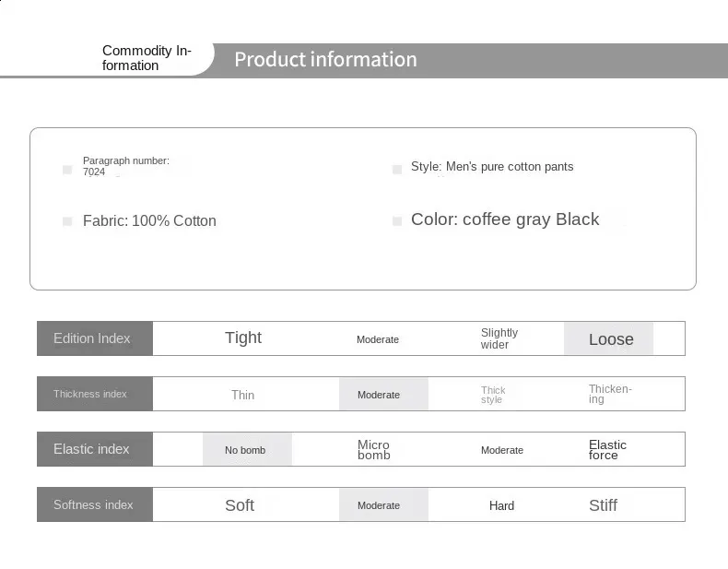Pick Thin in the Thickness index row
Image resolution: width=728 pixels, height=569 pixels.
click(243, 395)
